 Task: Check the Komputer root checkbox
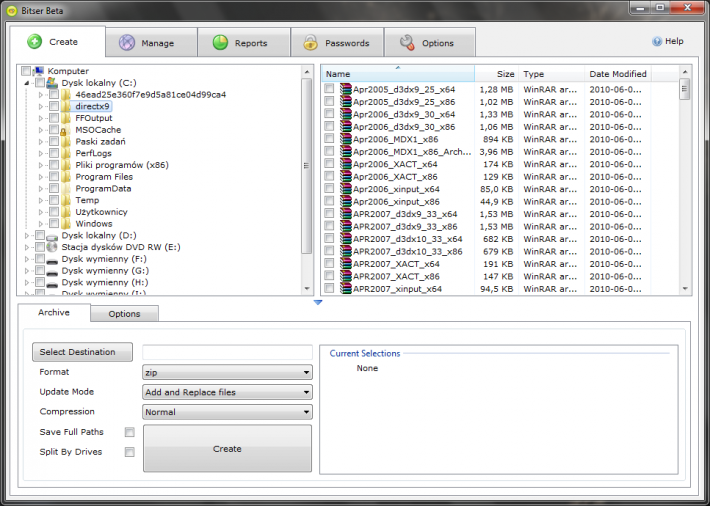[x=26, y=71]
